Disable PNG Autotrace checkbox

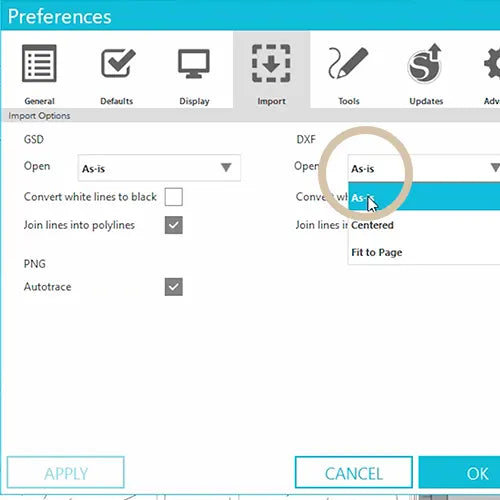174,287
